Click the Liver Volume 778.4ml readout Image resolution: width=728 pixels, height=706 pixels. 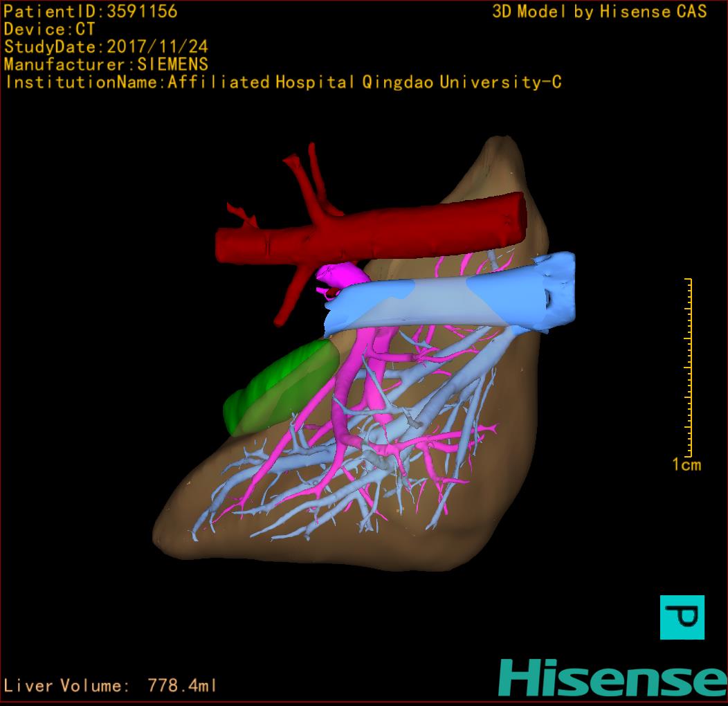(x=109, y=685)
